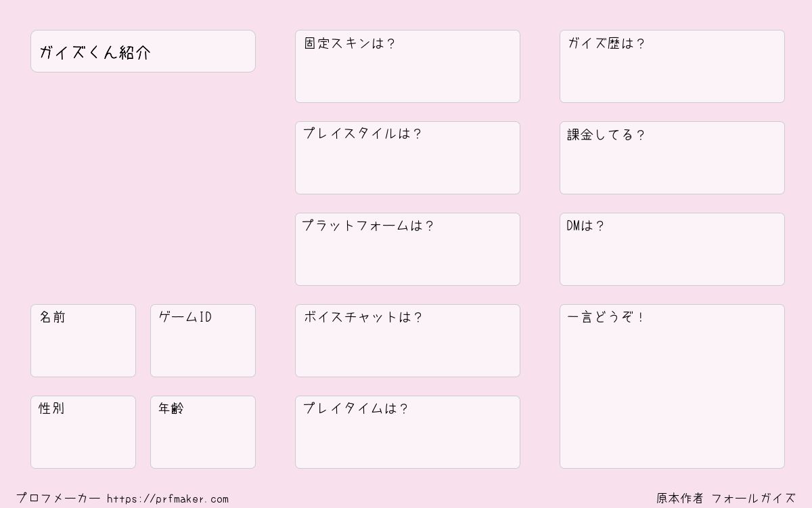
Task: Select the プレイタイムは？ box
Action: tap(407, 432)
